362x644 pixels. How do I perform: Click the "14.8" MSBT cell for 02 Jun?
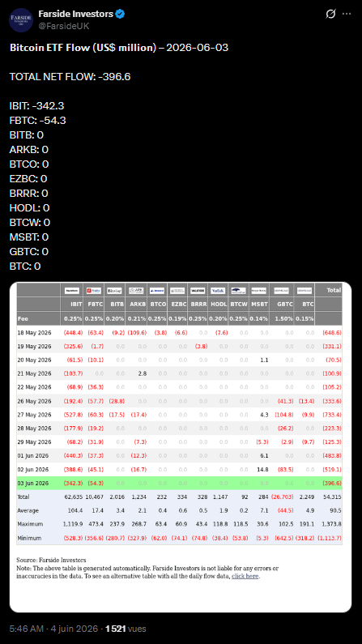(x=262, y=470)
